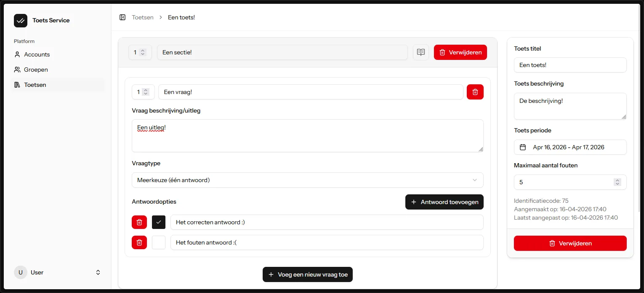This screenshot has height=293, width=644.
Task: Navigate to Toetsen breadcrumb link
Action: point(143,17)
